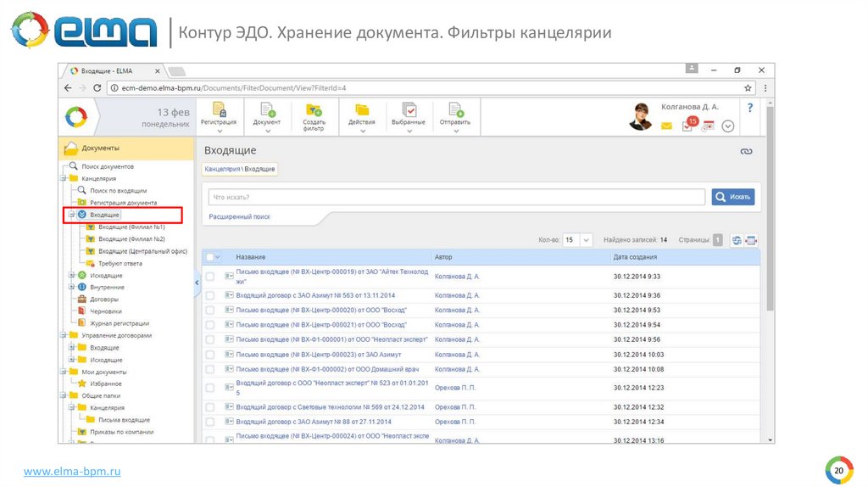Screen dimensions: 868x487
Task: Click the copy link chain icon
Action: [x=746, y=151]
